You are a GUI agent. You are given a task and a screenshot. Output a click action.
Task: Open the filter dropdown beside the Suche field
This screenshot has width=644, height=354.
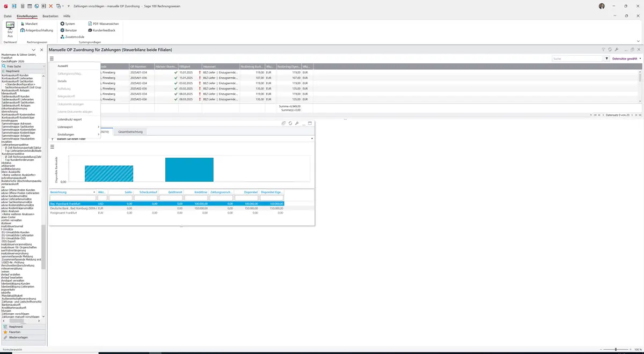[x=607, y=58]
